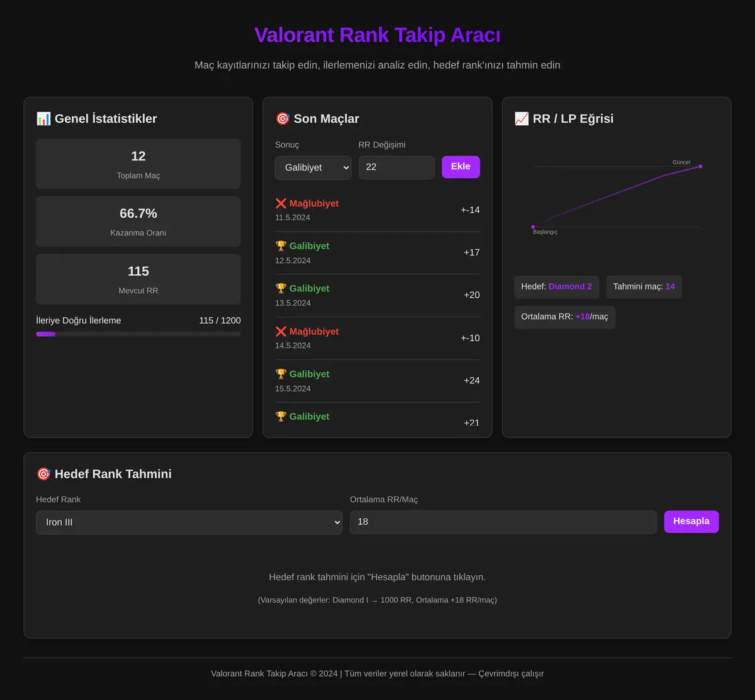Click the 115 / 1200 progress value
755x700 pixels.
click(220, 320)
